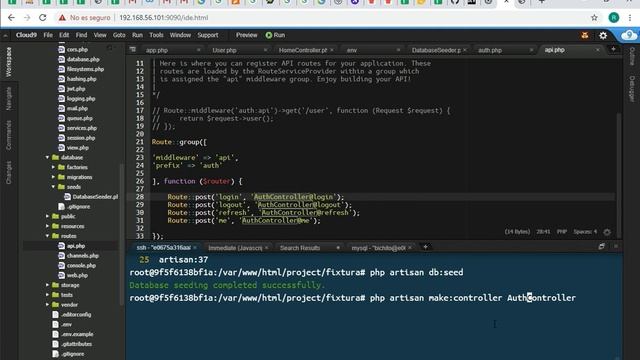Open the Cloud9 preferences gear icon
This screenshot has height=360, width=640.
click(603, 36)
